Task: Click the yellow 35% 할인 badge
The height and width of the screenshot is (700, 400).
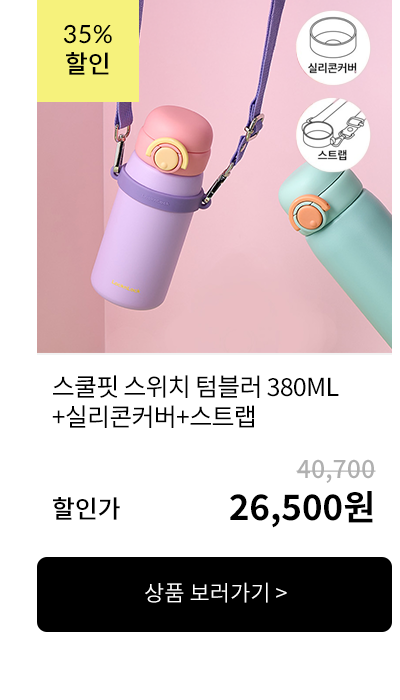Action: click(88, 51)
